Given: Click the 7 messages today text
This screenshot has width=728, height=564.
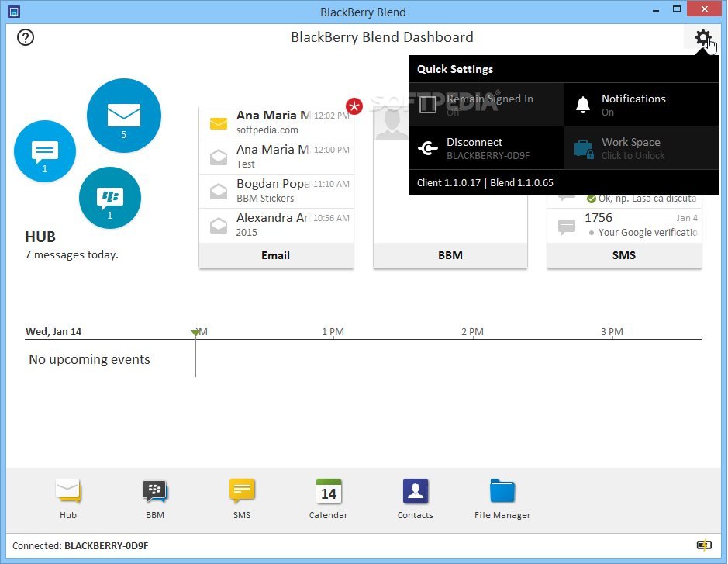Looking at the screenshot, I should tap(71, 254).
